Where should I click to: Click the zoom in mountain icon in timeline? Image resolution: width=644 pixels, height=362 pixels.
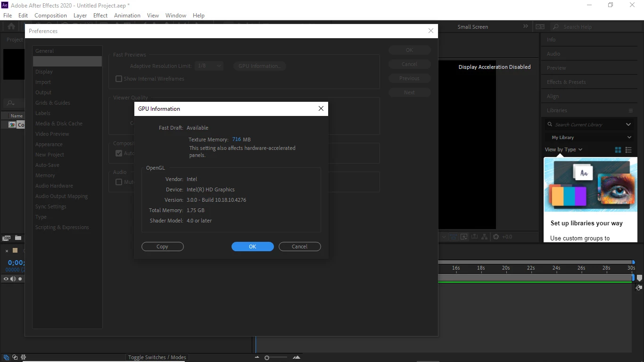[297, 357]
